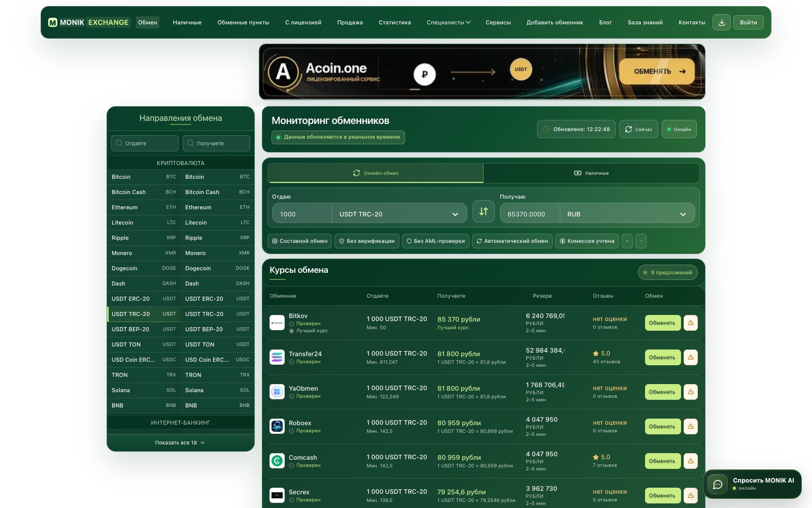
Task: Click the chat bubble icon of MONIK AI
Action: pyautogui.click(x=718, y=484)
